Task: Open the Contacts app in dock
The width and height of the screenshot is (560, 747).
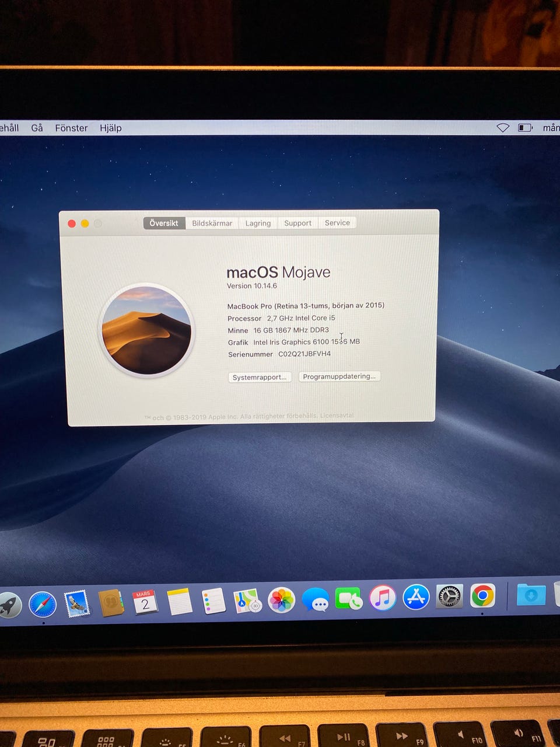Action: pos(111,603)
